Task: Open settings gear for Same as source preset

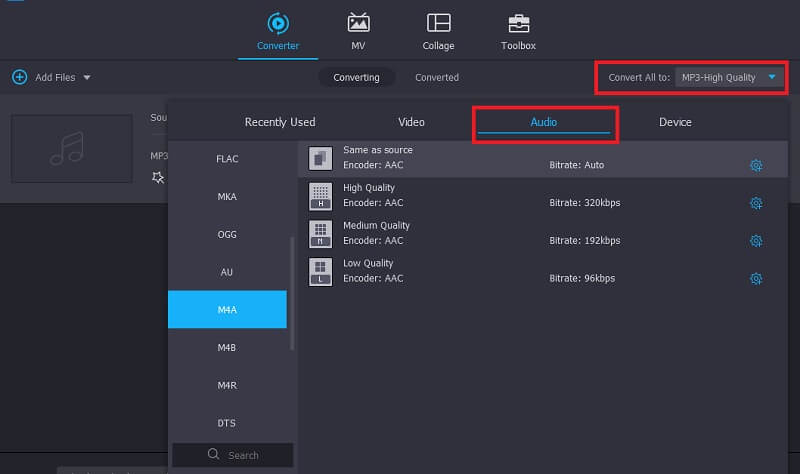Action: (756, 165)
